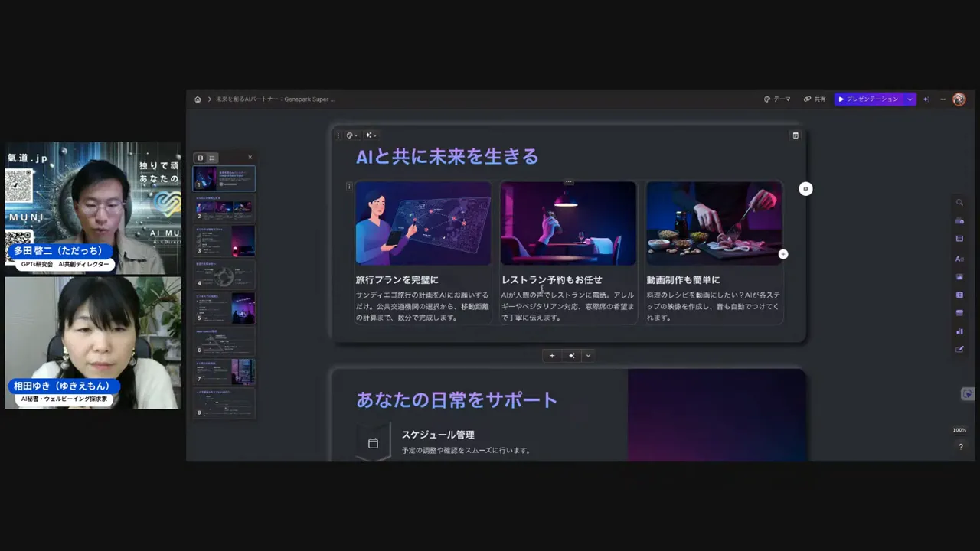
Task: Toggle the floating comment bubble beside the slide
Action: point(805,188)
